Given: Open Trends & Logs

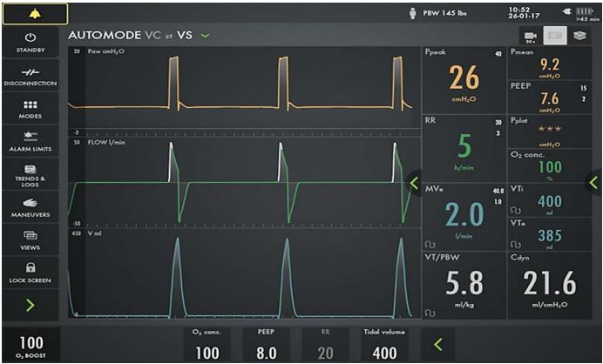Looking at the screenshot, I should (x=30, y=175).
